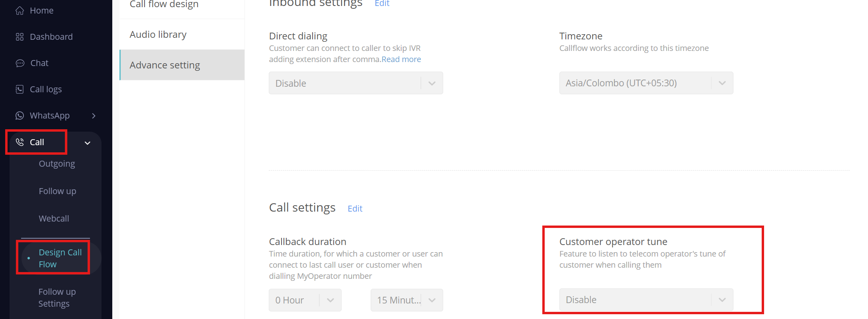
Task: Collapse the Call menu chevron
Action: (88, 143)
